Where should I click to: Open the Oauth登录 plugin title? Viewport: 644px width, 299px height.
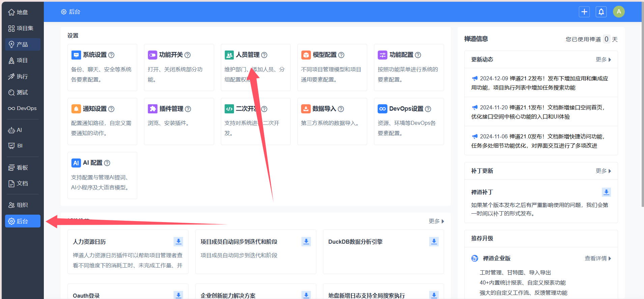pyautogui.click(x=86, y=296)
